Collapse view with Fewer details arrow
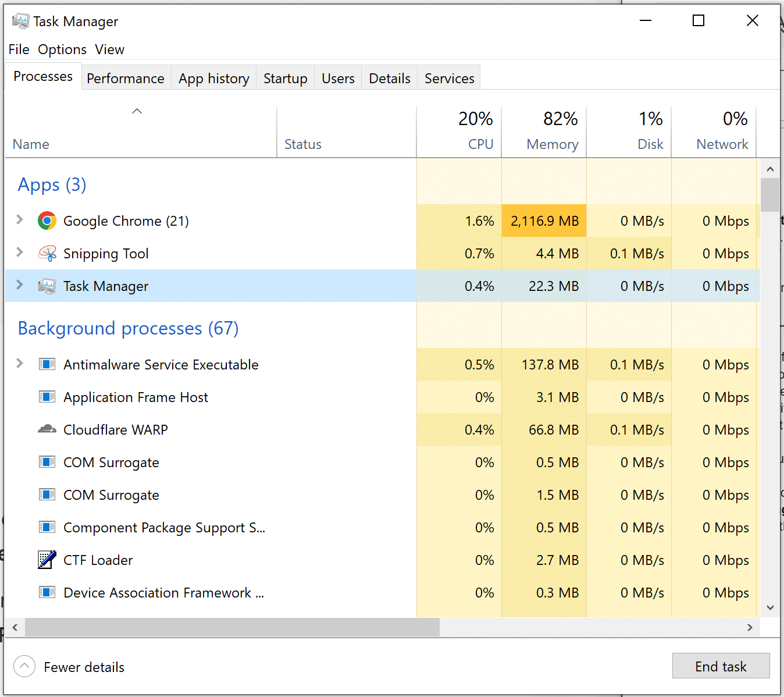Screen dimensions: 784x697 [x=24, y=666]
